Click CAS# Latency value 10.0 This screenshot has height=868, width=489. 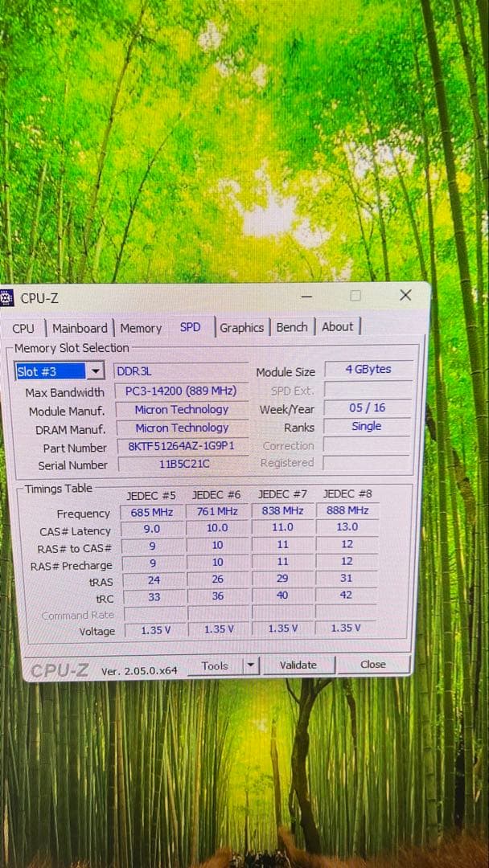click(x=217, y=529)
